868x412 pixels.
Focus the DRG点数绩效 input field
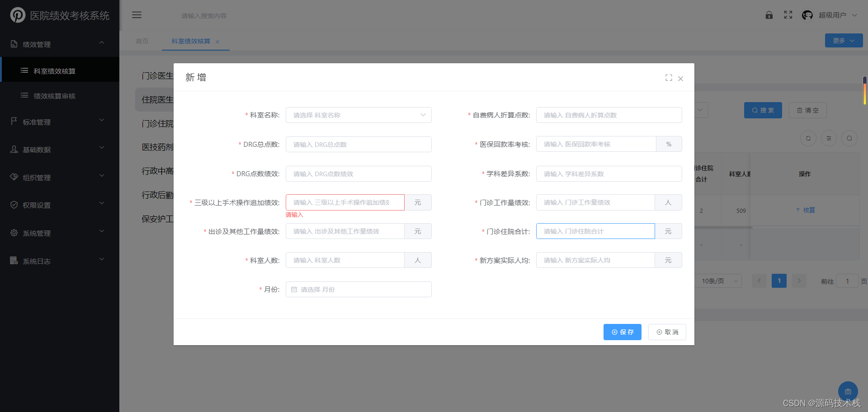[x=359, y=174]
